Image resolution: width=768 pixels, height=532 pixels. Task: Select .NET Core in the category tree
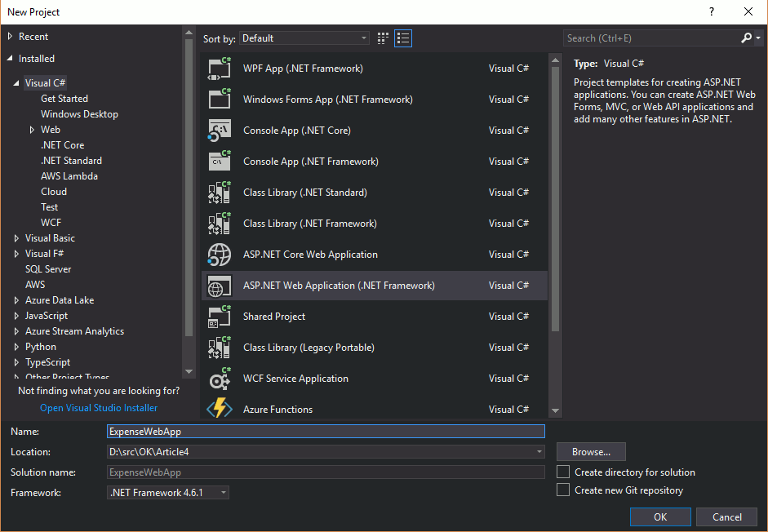coord(62,145)
